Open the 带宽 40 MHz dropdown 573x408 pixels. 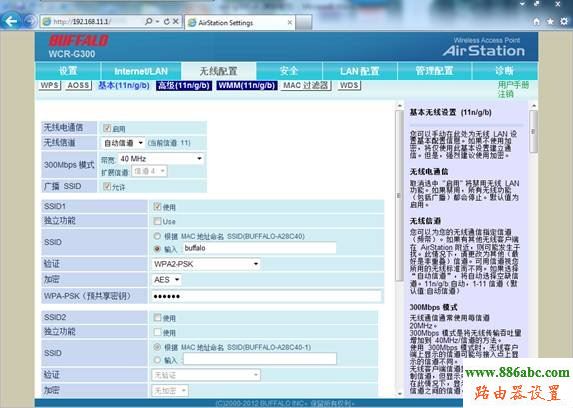161,159
